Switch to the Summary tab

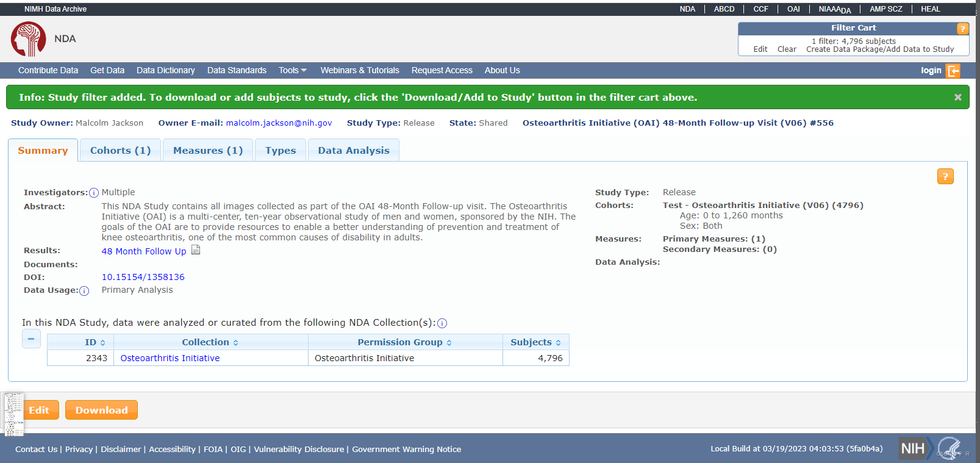[43, 151]
